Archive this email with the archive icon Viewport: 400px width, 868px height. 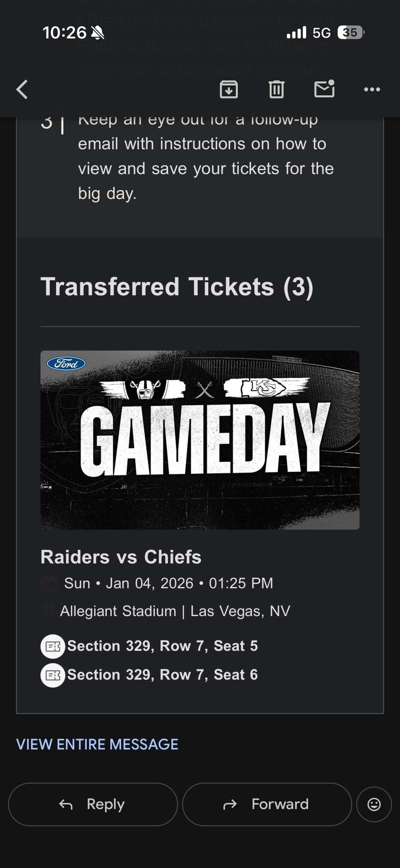coord(229,89)
